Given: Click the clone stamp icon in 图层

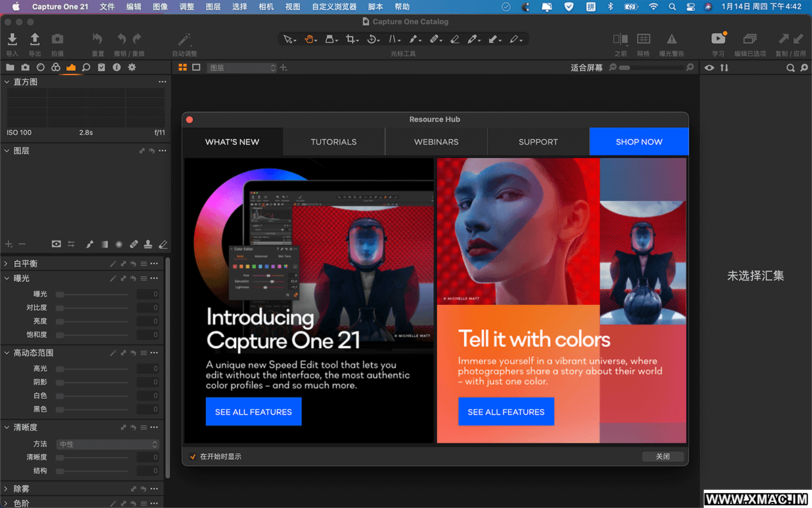Looking at the screenshot, I should click(x=148, y=244).
